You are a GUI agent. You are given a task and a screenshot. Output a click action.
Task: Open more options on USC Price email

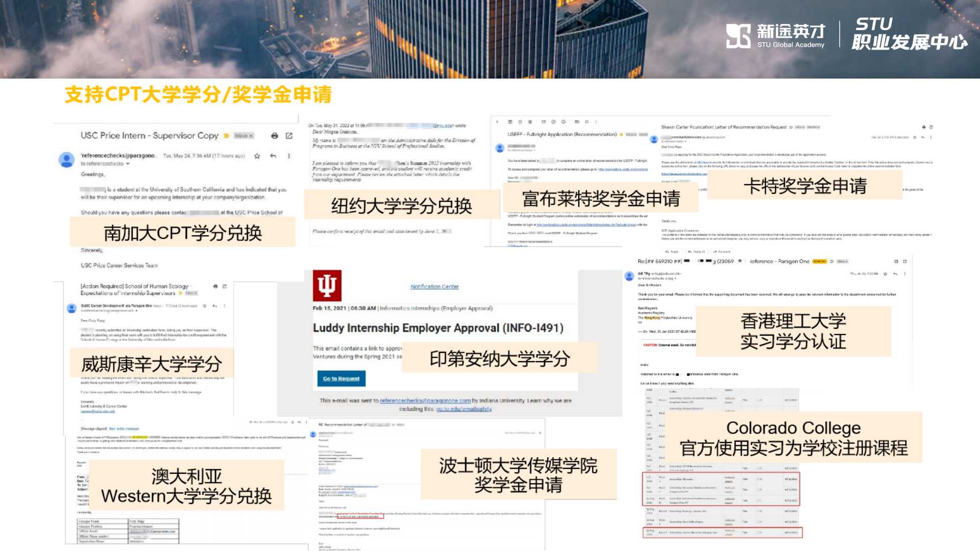pos(289,156)
